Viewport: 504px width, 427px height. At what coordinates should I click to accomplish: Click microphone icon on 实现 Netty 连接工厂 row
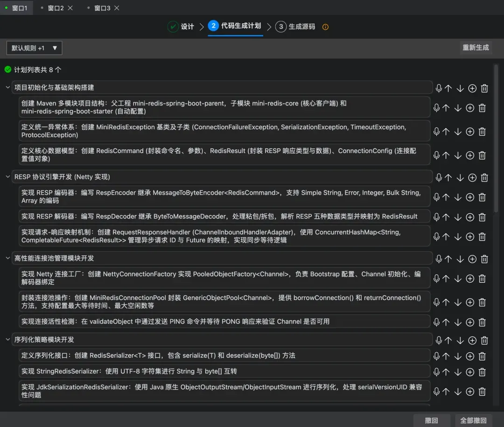[x=436, y=279]
